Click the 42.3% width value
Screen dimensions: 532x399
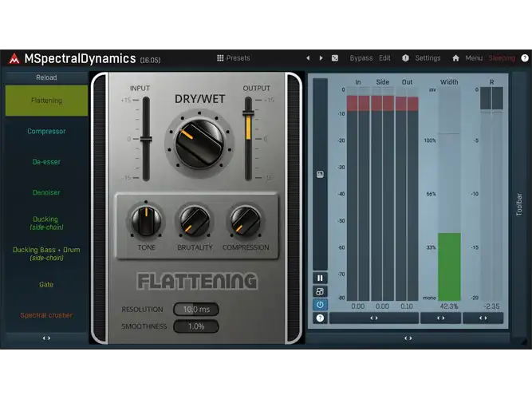tap(449, 306)
